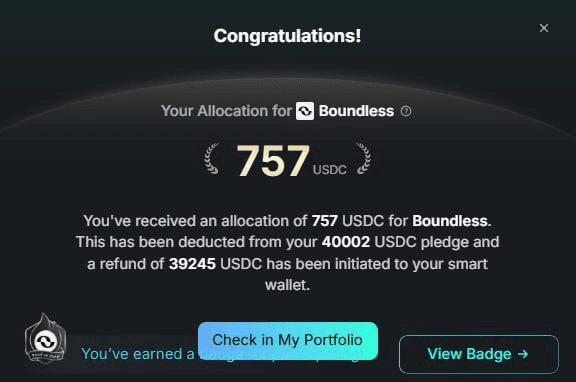The width and height of the screenshot is (576, 382).
Task: Open the question mark help icon after Boundless
Action: click(406, 111)
